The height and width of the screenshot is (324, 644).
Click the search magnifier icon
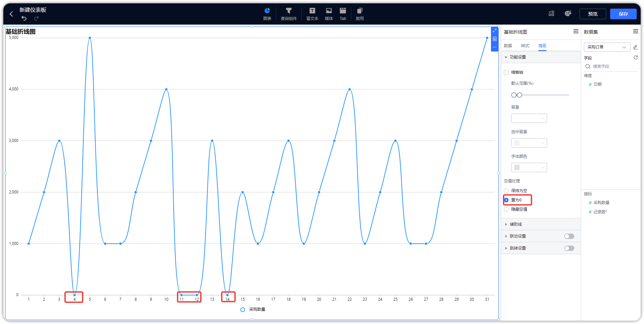[588, 66]
